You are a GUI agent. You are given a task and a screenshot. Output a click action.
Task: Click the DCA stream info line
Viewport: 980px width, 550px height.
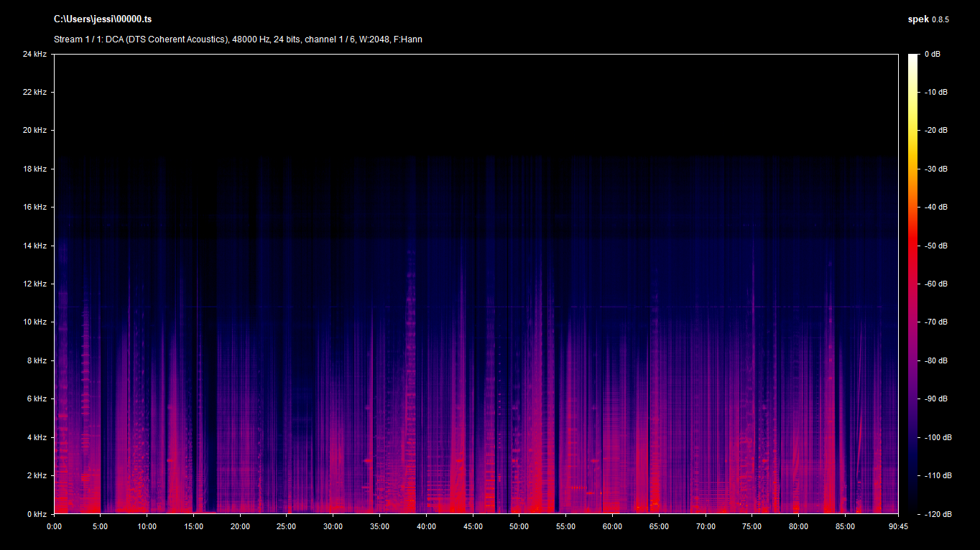point(238,39)
